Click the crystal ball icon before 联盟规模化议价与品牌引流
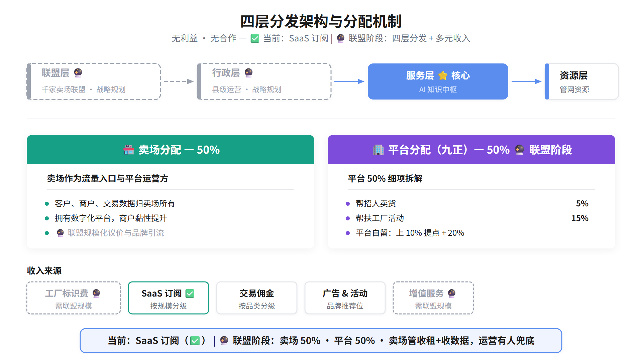Screen dimensions: 642x364 (x=60, y=233)
